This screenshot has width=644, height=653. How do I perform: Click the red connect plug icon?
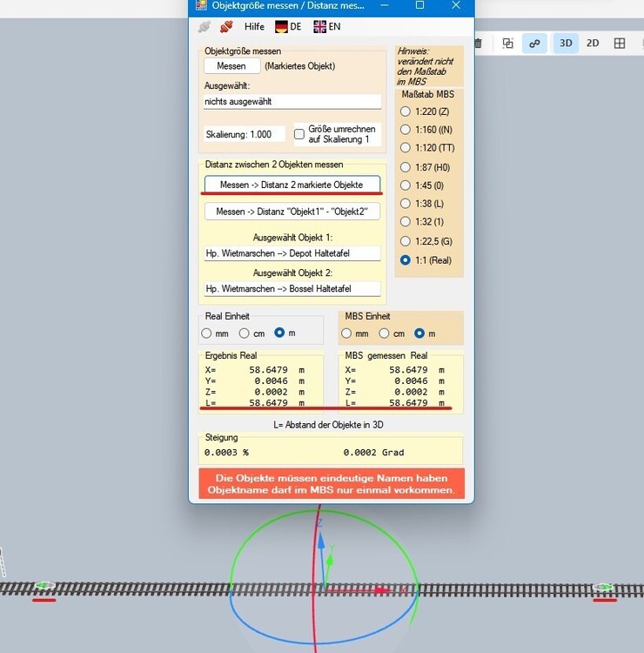(x=226, y=27)
